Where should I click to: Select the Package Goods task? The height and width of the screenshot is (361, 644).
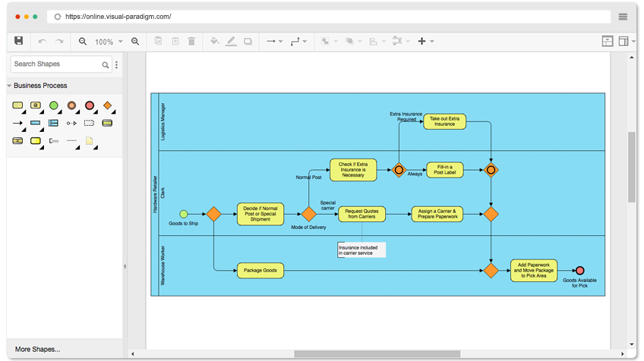(260, 270)
